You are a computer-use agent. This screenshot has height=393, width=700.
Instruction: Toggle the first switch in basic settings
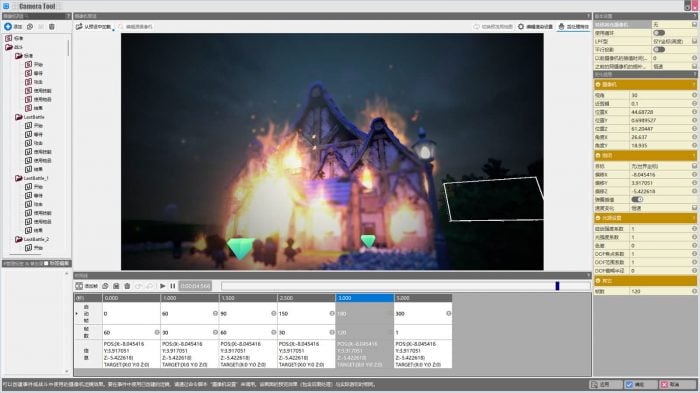pos(659,33)
